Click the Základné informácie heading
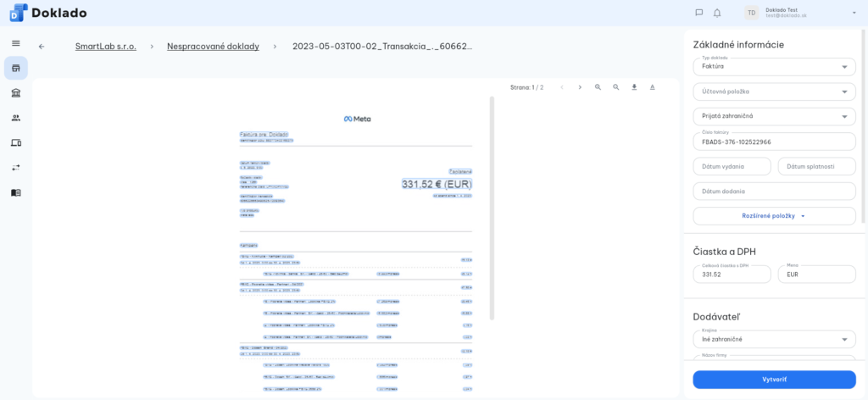This screenshot has width=868, height=400. [x=738, y=45]
